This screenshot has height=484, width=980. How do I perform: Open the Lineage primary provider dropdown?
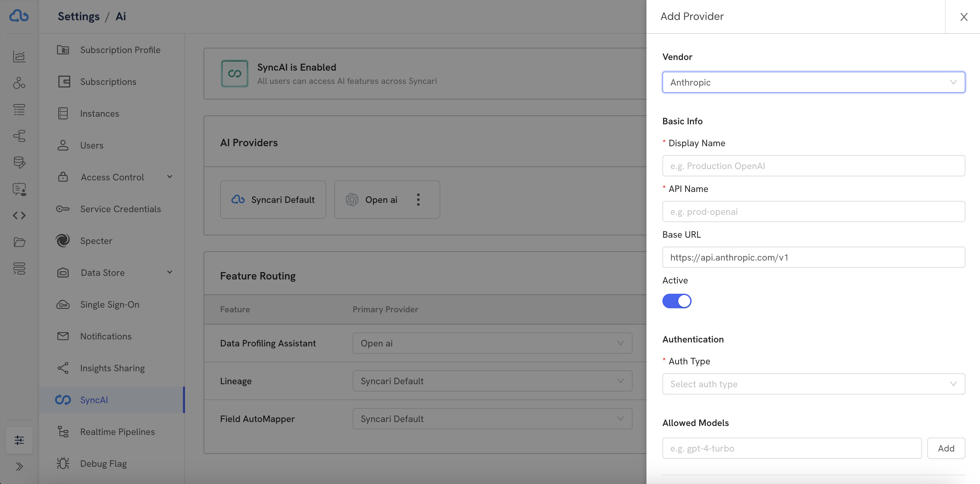point(492,381)
